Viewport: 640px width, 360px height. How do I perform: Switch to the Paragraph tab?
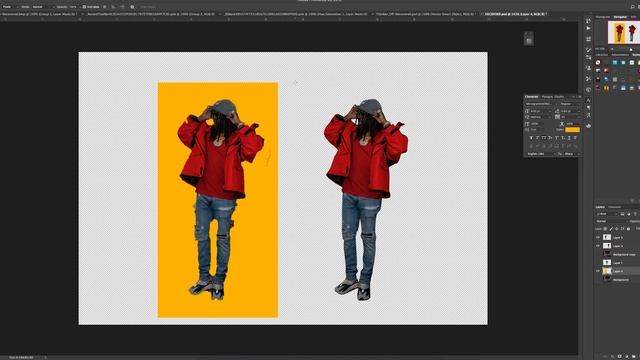coord(547,97)
